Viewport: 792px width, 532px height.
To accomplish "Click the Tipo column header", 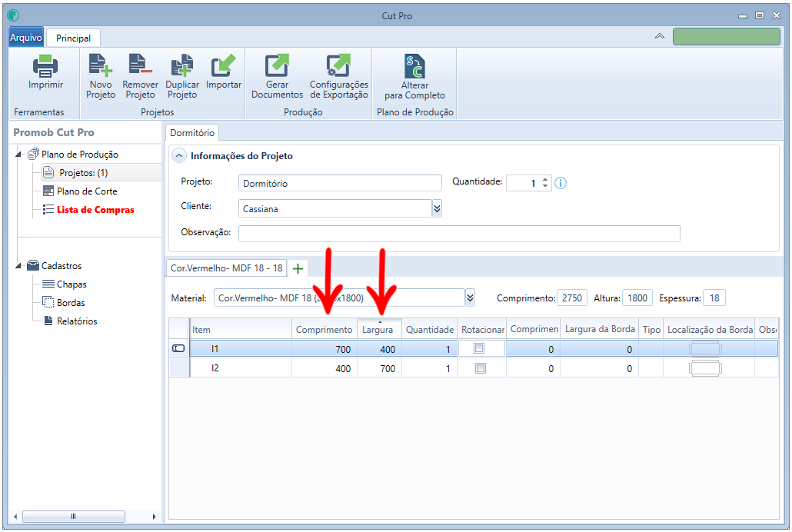I will pyautogui.click(x=651, y=329).
